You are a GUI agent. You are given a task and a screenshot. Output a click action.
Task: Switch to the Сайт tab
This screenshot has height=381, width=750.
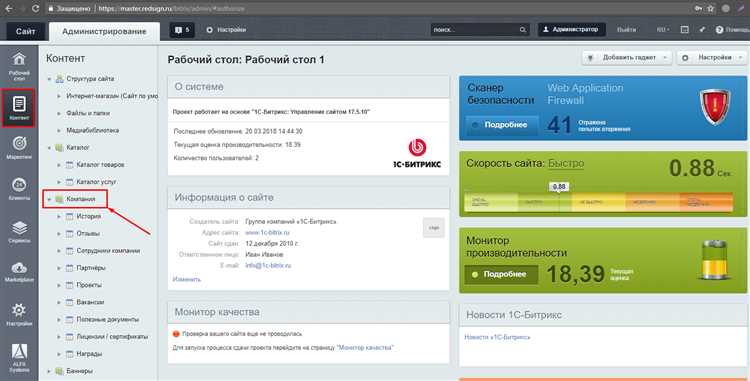pos(25,31)
